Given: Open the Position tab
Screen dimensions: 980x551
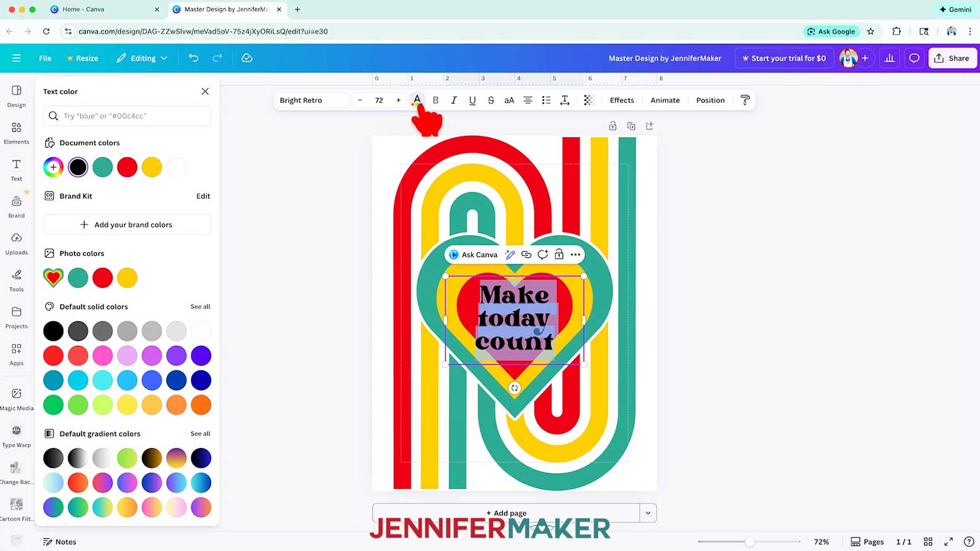Looking at the screenshot, I should point(710,100).
